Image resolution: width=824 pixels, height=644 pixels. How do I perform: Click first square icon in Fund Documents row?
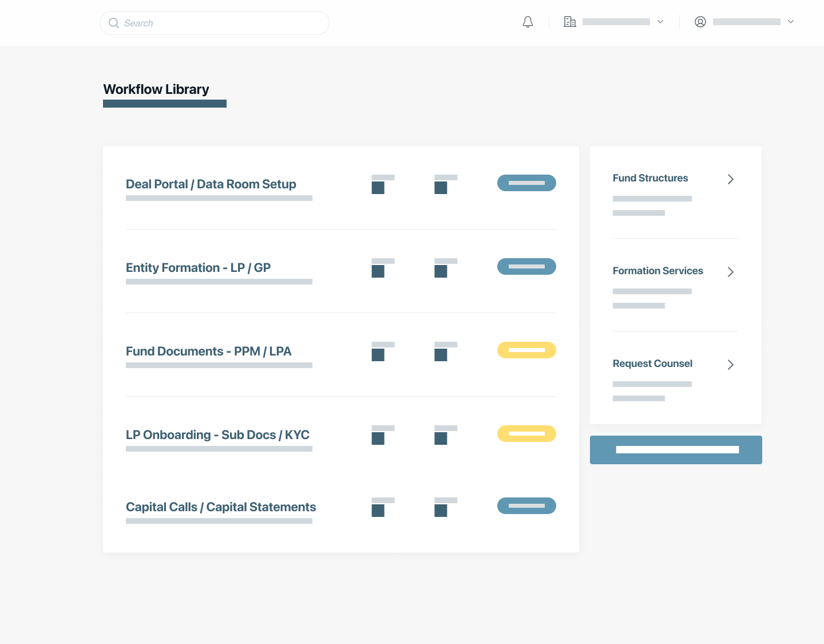378,355
